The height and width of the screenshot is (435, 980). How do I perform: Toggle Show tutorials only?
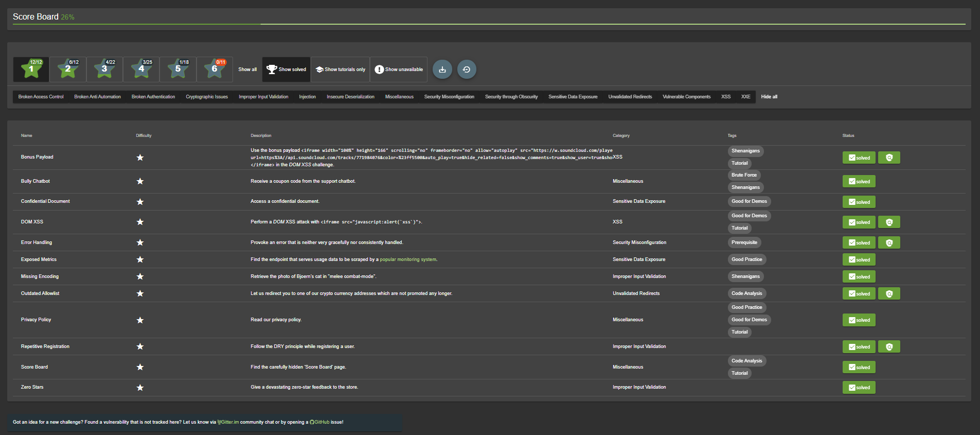click(340, 69)
